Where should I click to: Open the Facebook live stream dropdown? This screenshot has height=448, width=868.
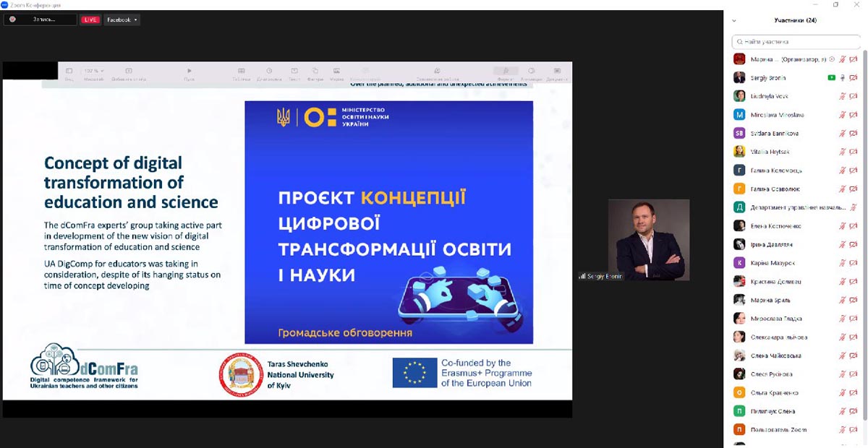pos(122,20)
